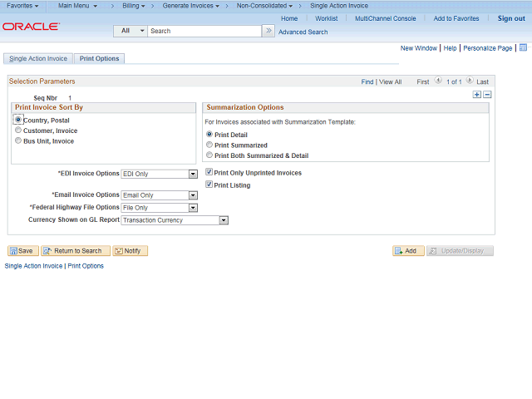Open Advanced Search link

303,32
